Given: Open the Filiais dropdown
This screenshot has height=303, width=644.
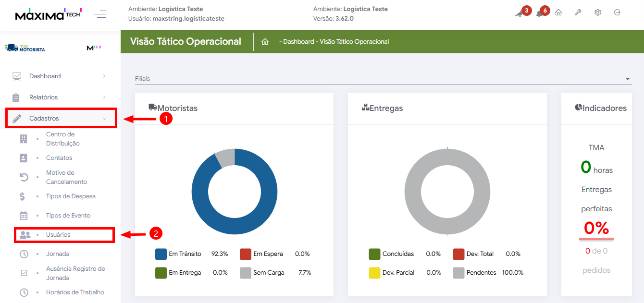Looking at the screenshot, I should point(383,79).
